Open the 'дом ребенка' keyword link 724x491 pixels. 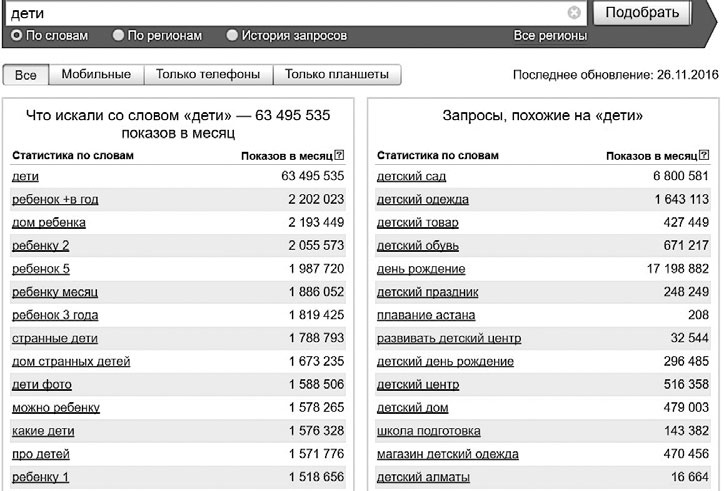click(x=48, y=222)
